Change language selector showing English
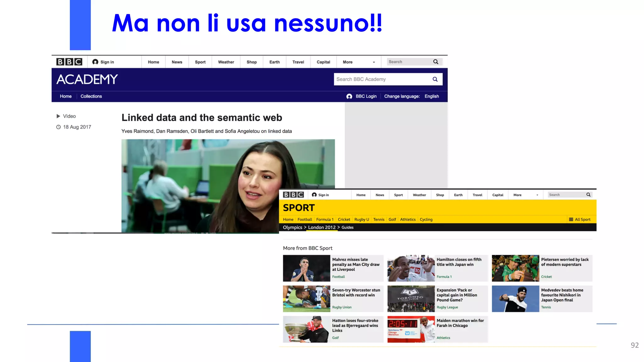 pos(432,96)
